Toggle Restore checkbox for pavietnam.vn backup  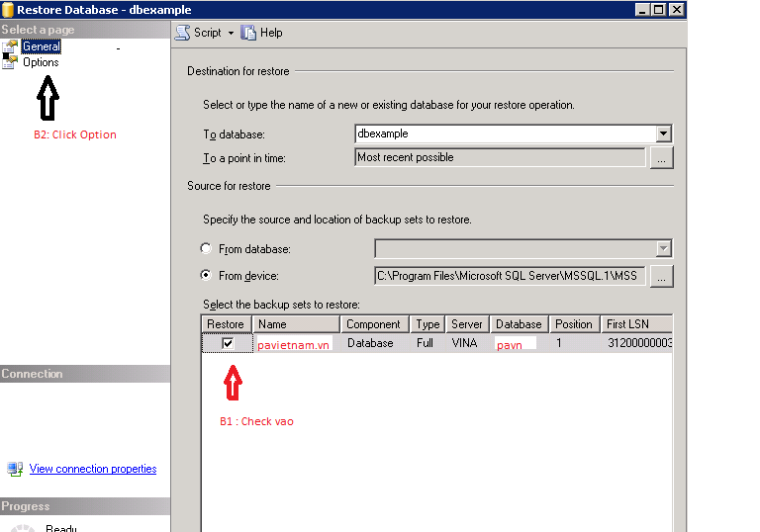point(228,343)
